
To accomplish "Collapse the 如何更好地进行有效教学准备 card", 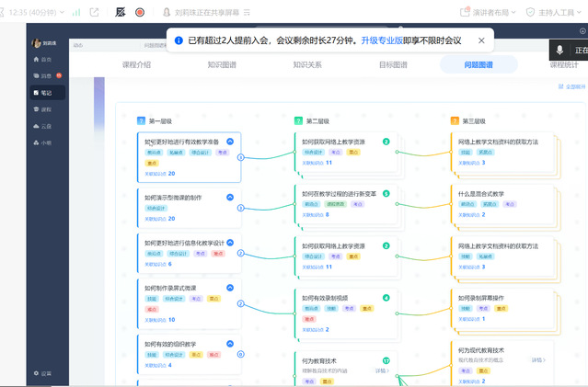I will (x=230, y=142).
